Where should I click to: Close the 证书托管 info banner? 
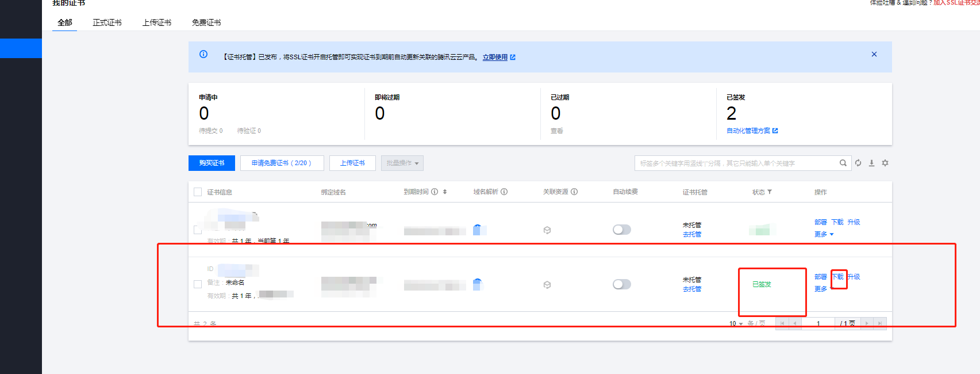coord(874,54)
